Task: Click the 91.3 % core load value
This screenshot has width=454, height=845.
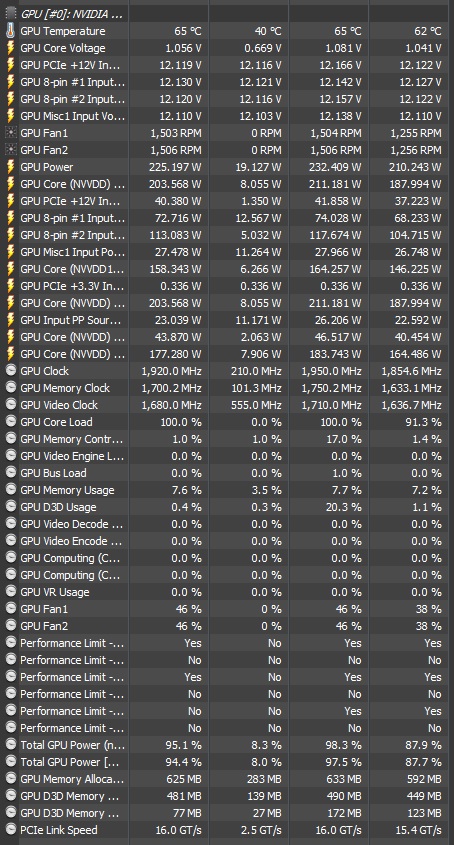Action: 423,422
